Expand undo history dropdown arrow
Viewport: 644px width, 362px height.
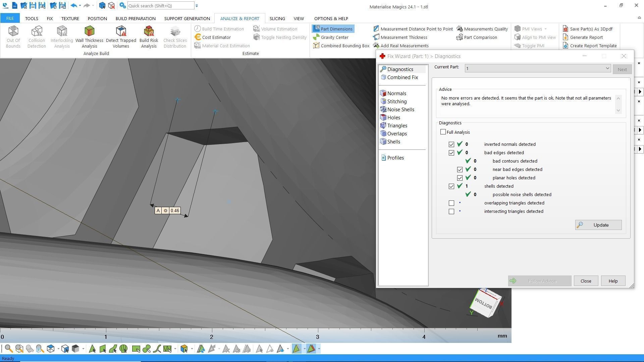(80, 6)
